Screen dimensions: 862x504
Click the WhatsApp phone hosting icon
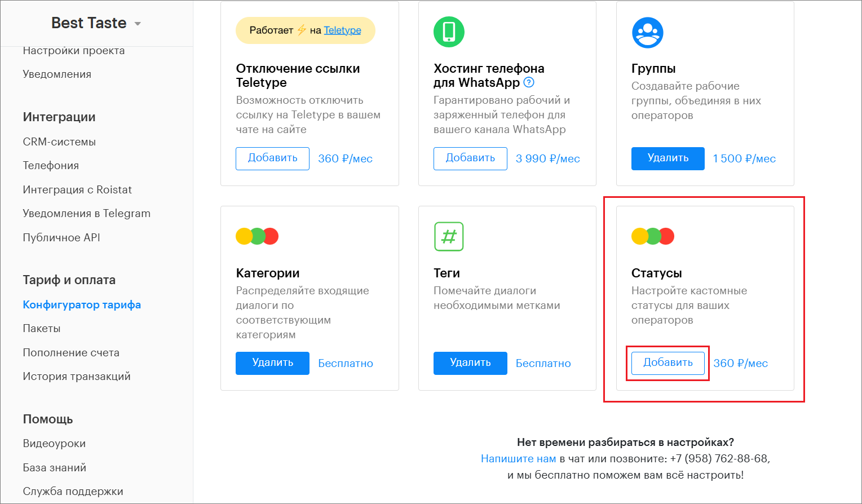click(449, 32)
